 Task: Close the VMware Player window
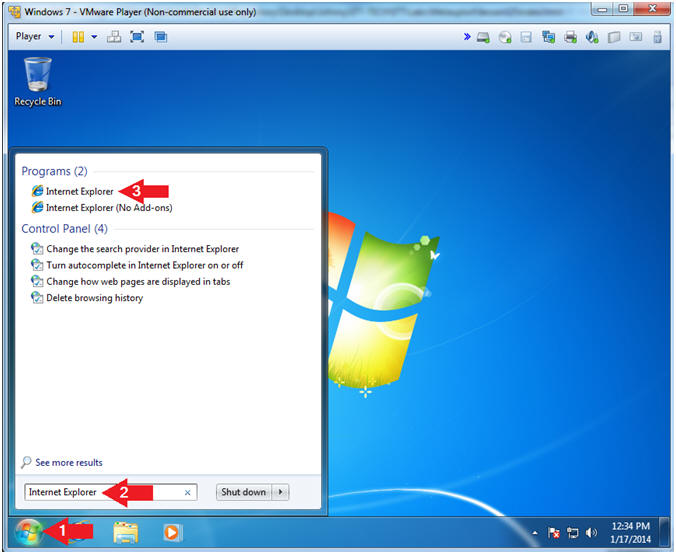pyautogui.click(x=652, y=9)
